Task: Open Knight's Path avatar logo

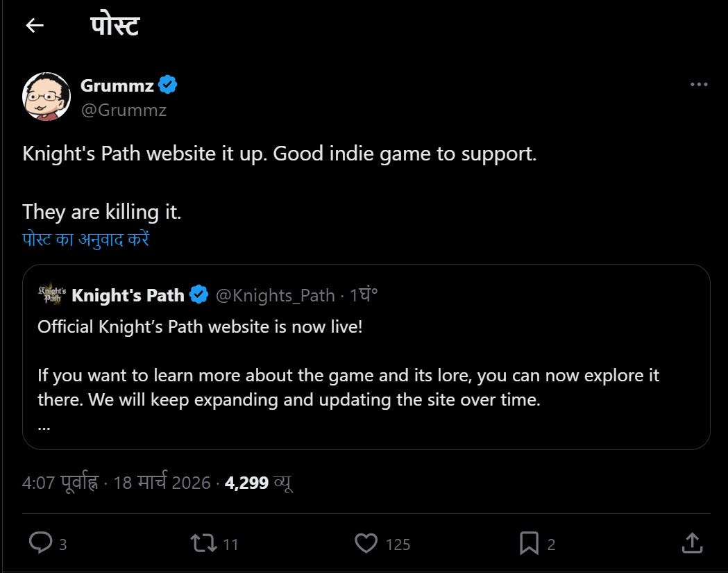Action: [x=51, y=294]
